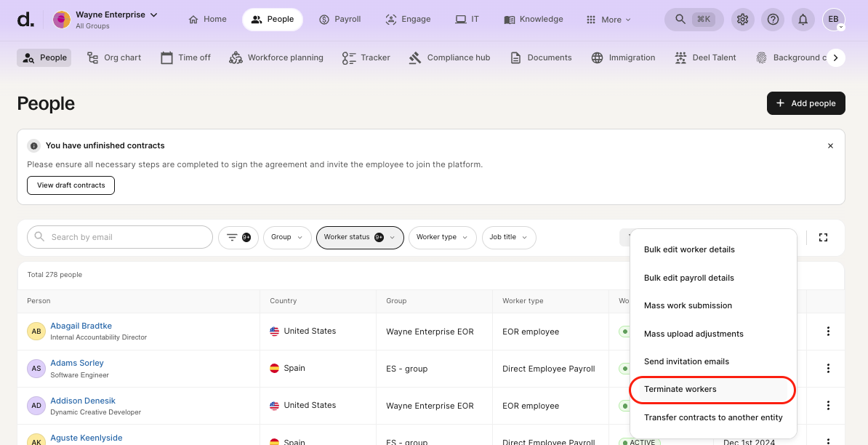Image resolution: width=868 pixels, height=445 pixels.
Task: Open the filters icon button
Action: 238,237
